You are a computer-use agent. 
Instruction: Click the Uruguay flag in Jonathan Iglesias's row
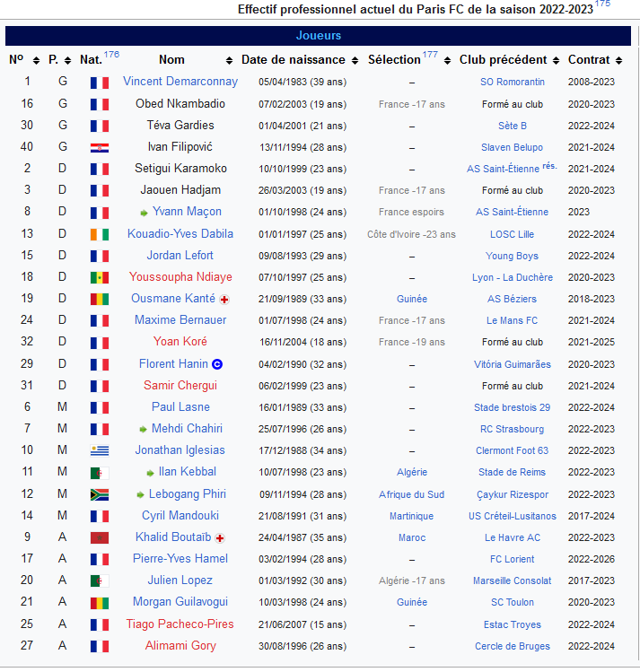tap(99, 450)
